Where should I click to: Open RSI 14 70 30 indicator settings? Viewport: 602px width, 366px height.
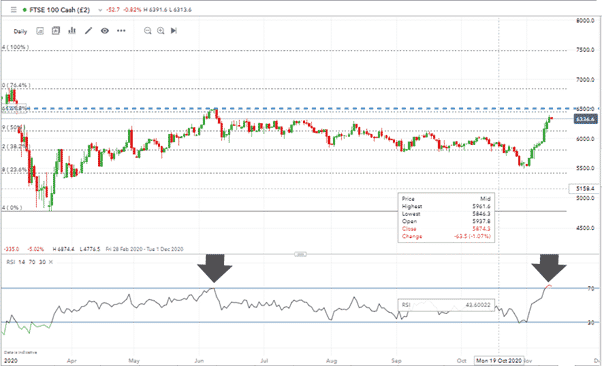(x=26, y=262)
